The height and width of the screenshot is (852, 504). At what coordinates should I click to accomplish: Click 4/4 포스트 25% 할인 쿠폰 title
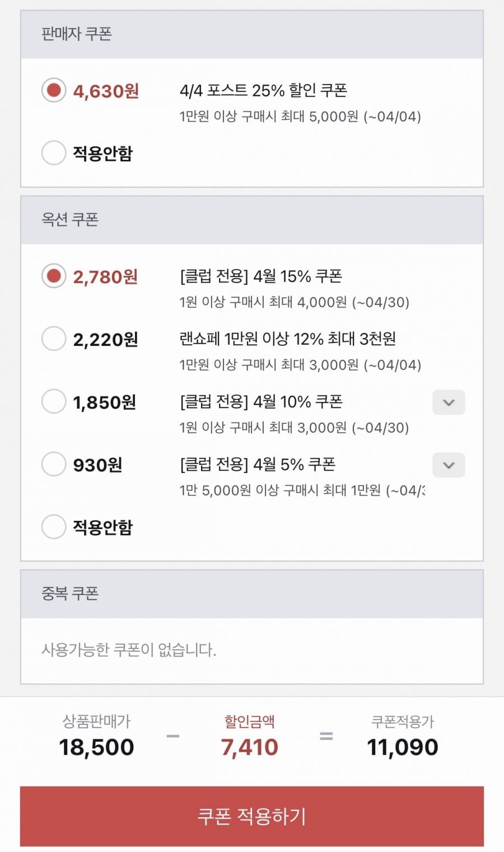coord(263,90)
